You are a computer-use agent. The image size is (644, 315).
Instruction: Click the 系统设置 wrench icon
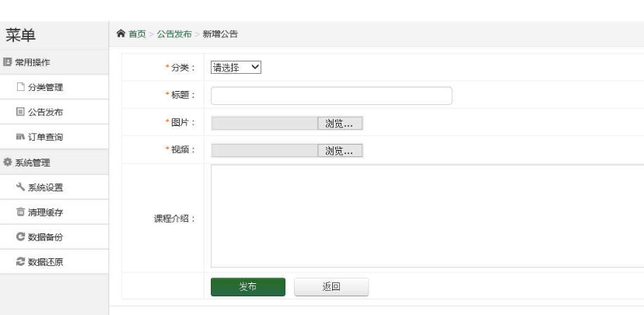click(21, 187)
